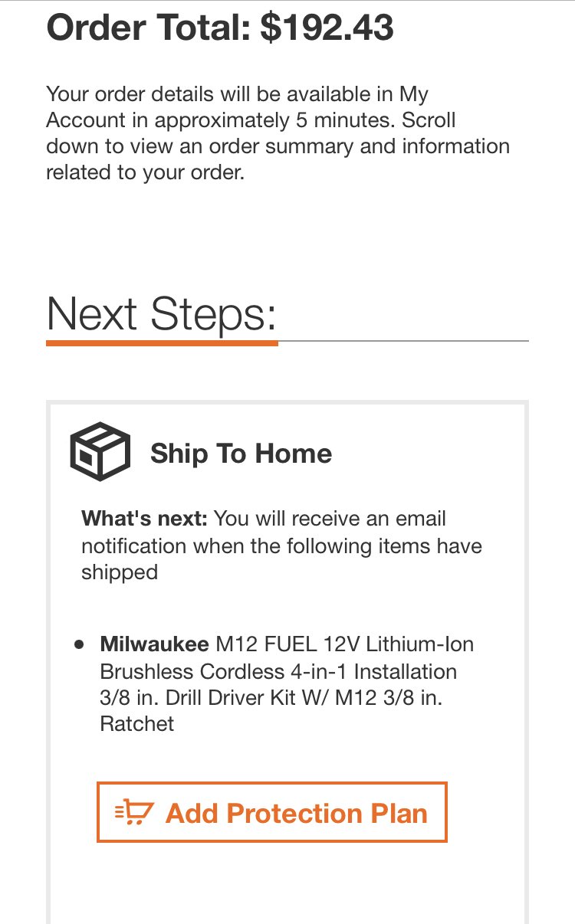The width and height of the screenshot is (575, 924).
Task: Click the Ship To Home box icon
Action: 100,452
